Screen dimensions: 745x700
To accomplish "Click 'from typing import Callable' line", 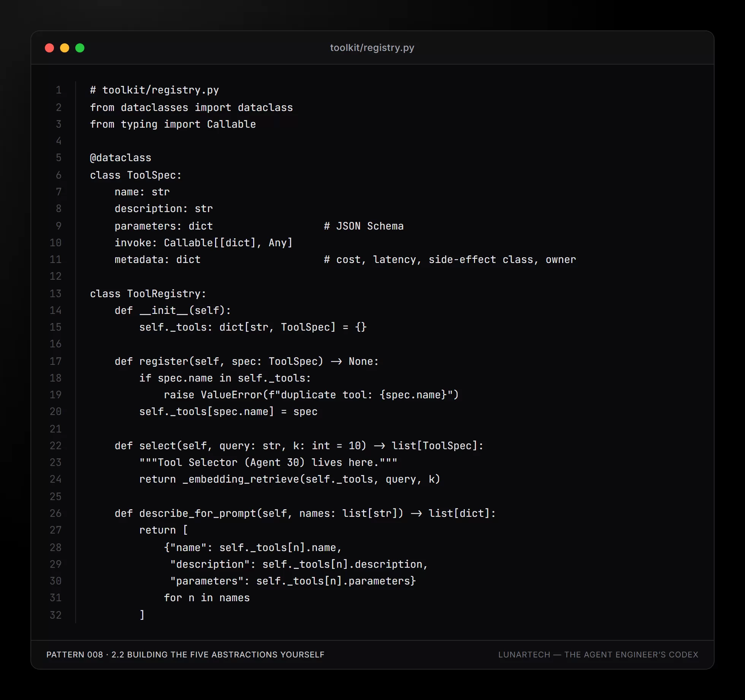I will pos(173,124).
